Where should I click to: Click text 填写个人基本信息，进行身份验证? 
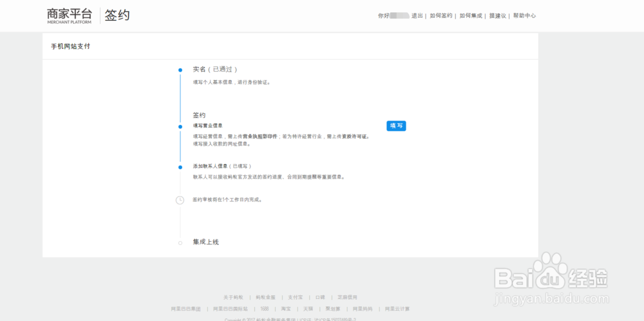click(232, 83)
